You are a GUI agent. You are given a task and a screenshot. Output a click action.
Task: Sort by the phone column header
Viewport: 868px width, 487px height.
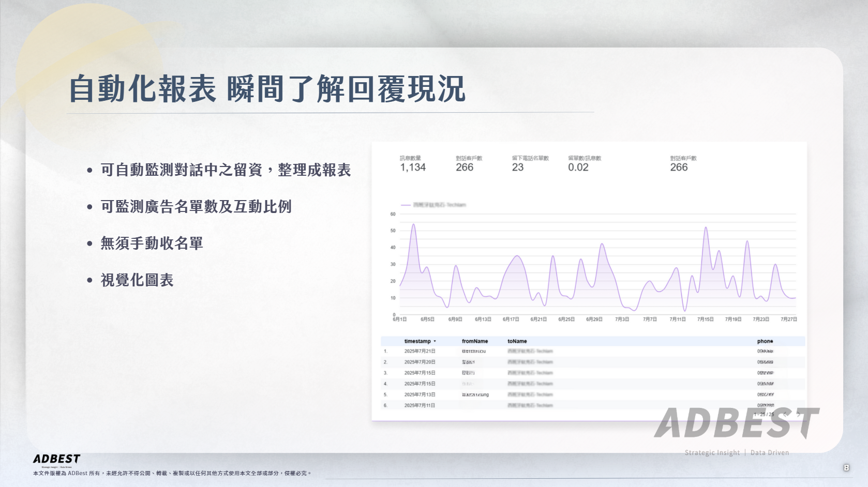(765, 341)
